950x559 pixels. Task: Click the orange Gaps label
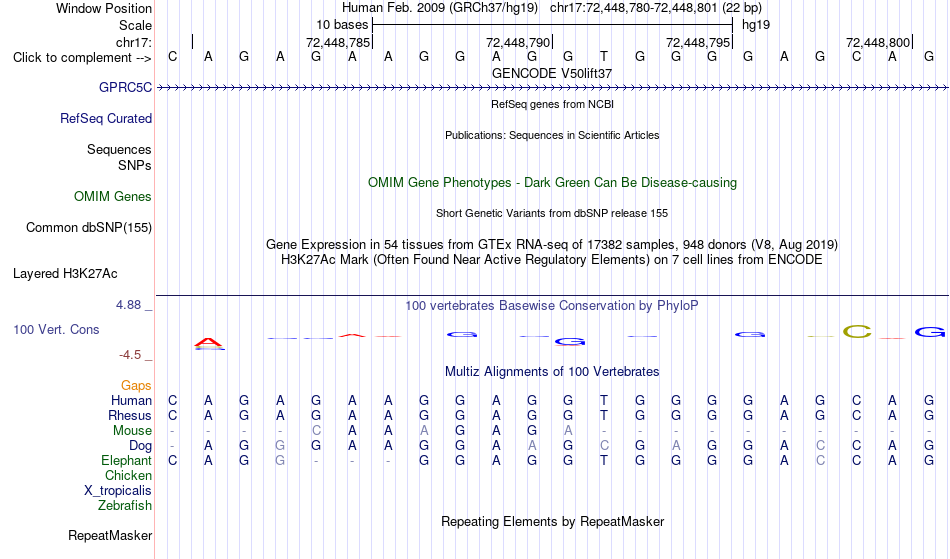coord(136,386)
